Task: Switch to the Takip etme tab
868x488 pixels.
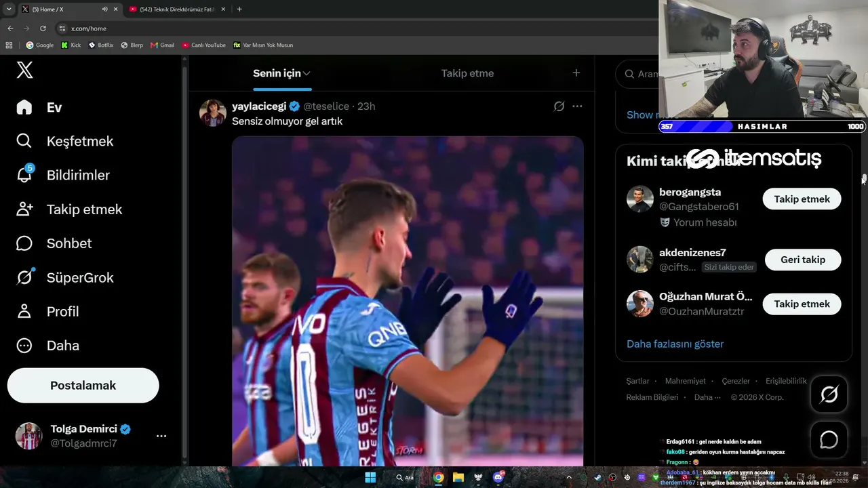Action: tap(467, 73)
